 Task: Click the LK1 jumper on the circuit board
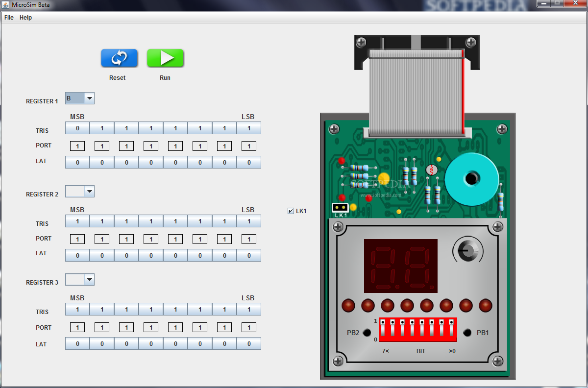[x=340, y=208]
